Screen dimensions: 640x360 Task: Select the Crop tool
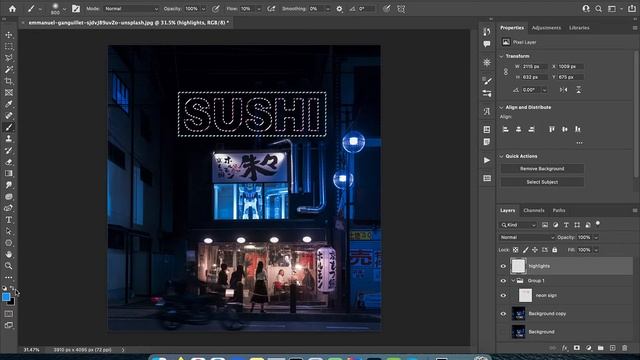(x=9, y=81)
